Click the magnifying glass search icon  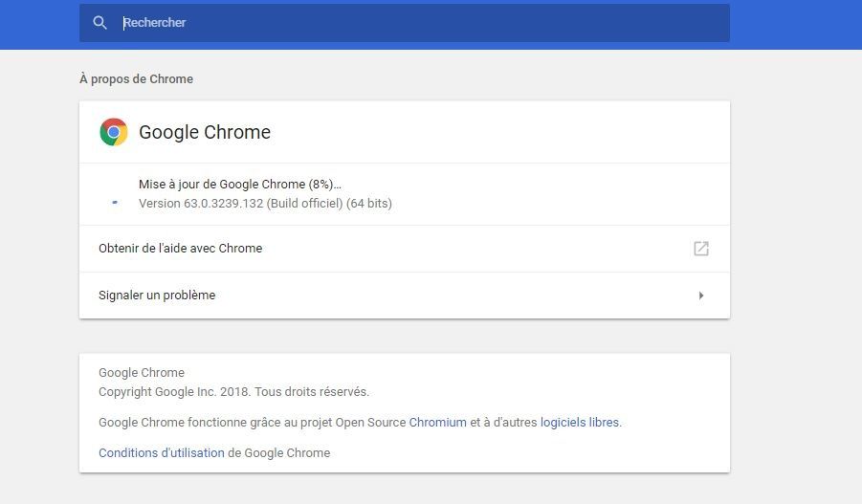pos(99,23)
